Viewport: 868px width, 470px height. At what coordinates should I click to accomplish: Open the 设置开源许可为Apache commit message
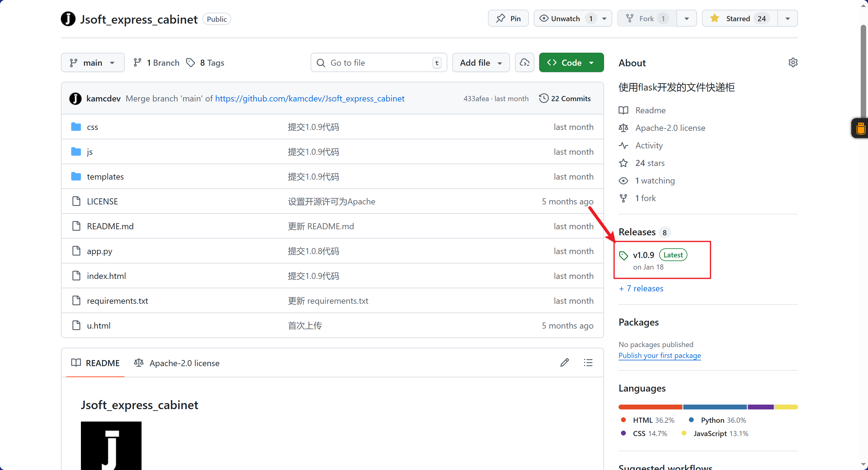coord(332,201)
